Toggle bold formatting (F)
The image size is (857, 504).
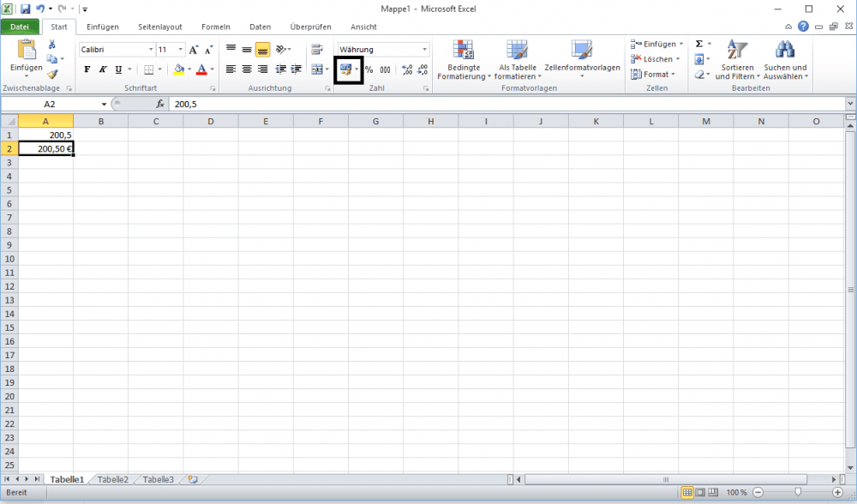pos(87,69)
